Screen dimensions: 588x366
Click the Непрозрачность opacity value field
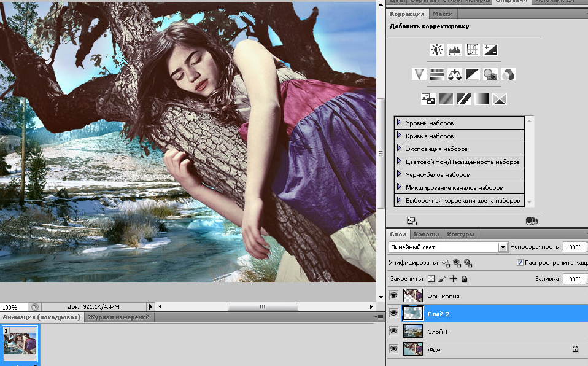(x=574, y=247)
